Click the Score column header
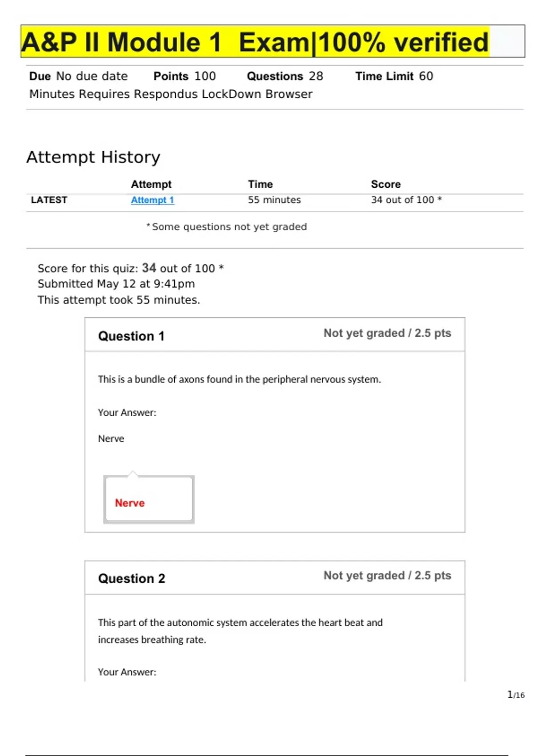 385,184
